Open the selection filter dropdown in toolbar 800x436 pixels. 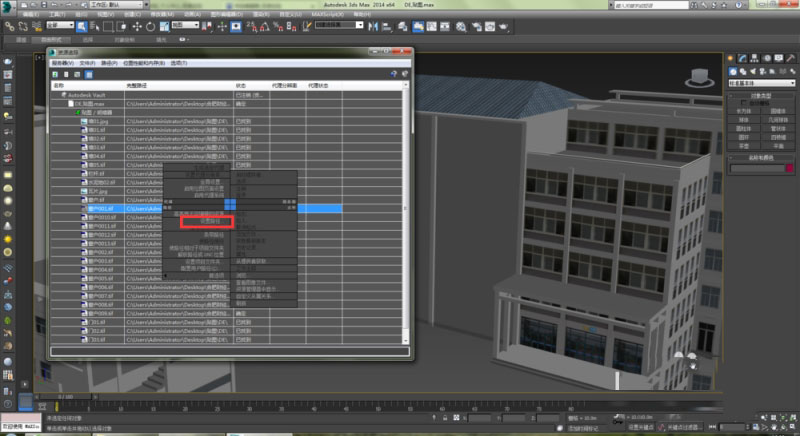(x=58, y=25)
